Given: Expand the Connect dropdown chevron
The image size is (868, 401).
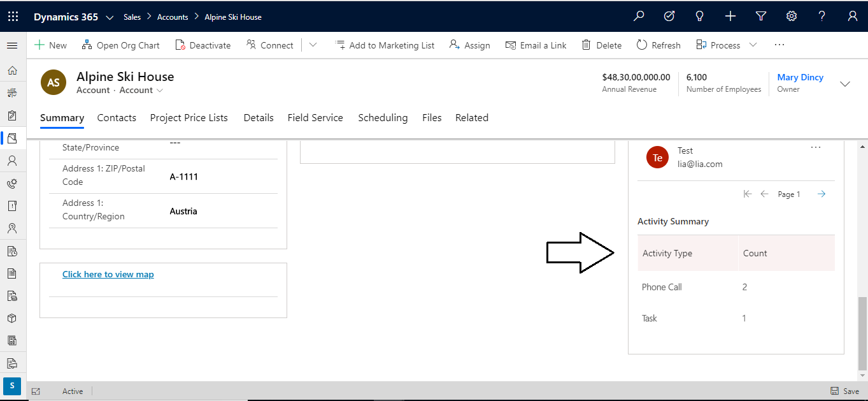Looking at the screenshot, I should coord(313,45).
